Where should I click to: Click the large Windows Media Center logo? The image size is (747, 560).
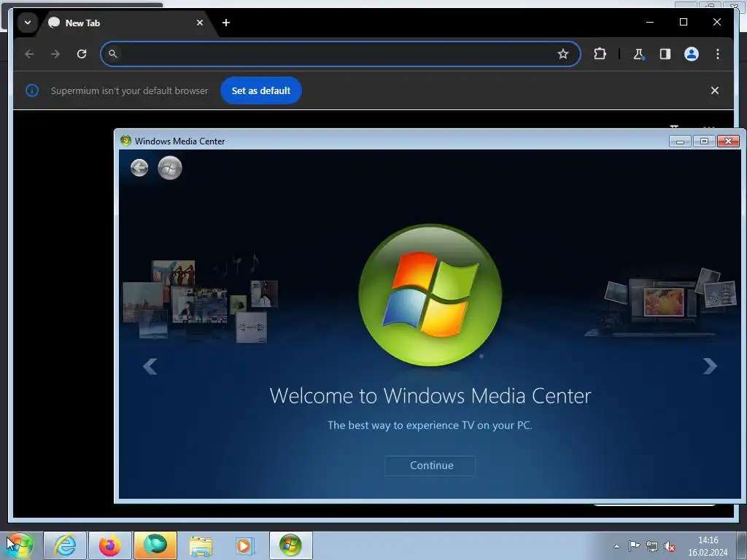[x=430, y=295]
